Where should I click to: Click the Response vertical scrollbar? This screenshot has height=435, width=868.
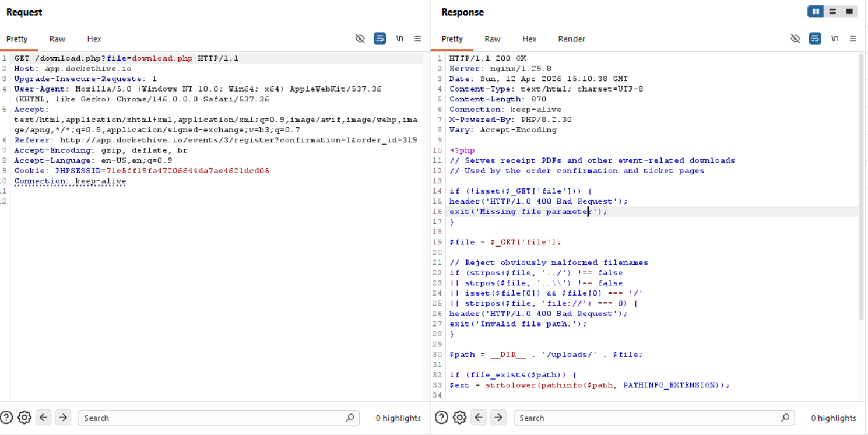point(861,187)
